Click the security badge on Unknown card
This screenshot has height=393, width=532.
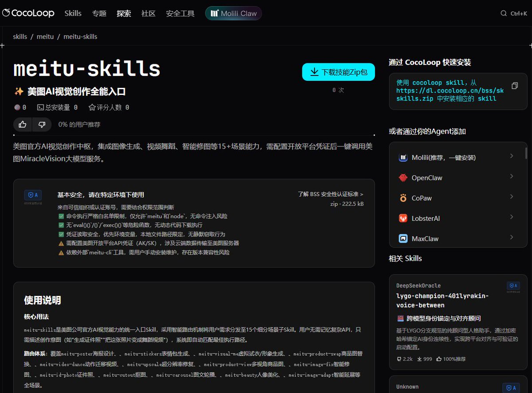(510, 388)
